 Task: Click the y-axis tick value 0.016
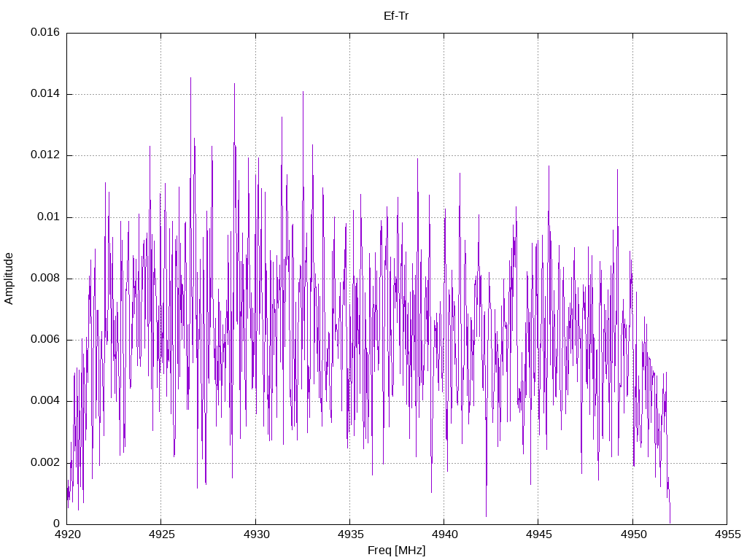coord(45,32)
